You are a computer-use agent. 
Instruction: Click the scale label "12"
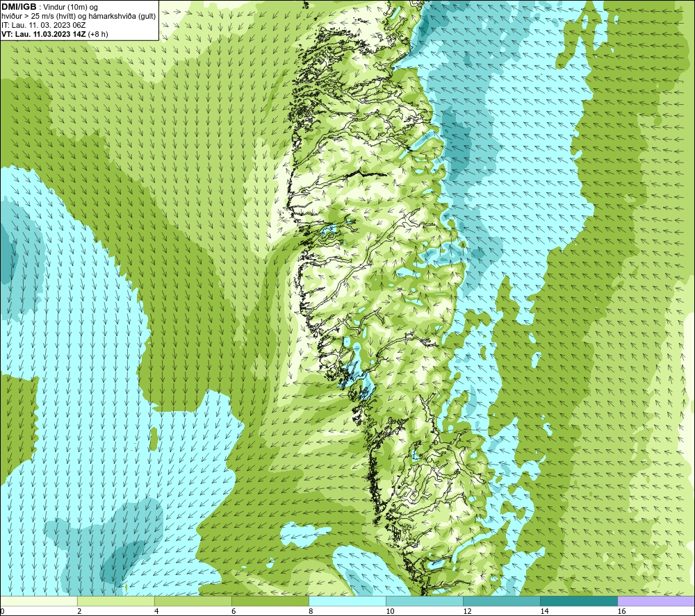click(467, 611)
